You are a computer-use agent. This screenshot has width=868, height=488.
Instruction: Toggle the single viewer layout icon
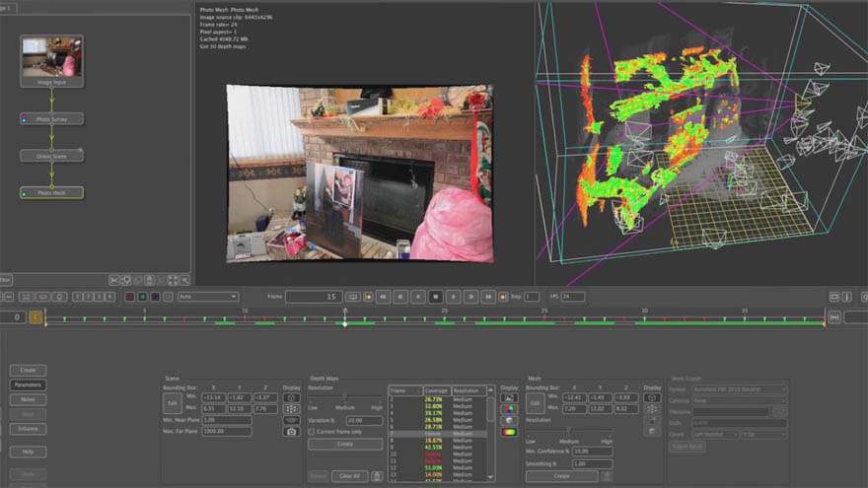click(x=834, y=297)
